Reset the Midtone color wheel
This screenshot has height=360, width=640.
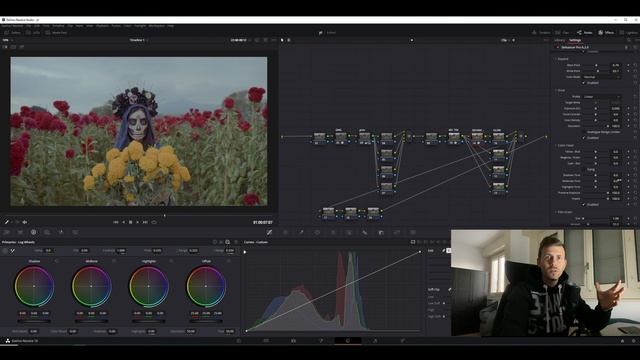114,261
